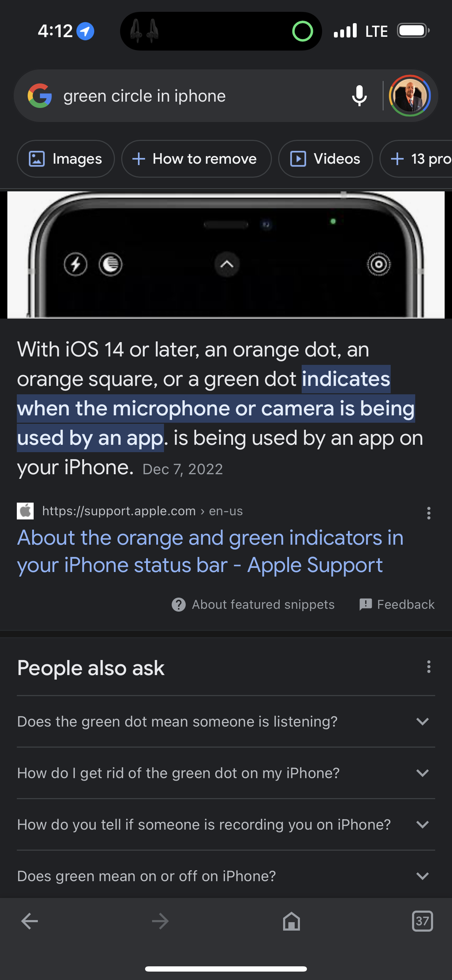Send Feedback on the featured snippet

tap(397, 604)
